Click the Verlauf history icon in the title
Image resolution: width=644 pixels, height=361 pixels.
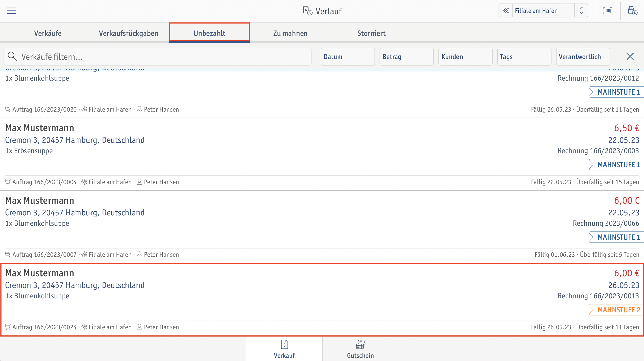(x=308, y=11)
